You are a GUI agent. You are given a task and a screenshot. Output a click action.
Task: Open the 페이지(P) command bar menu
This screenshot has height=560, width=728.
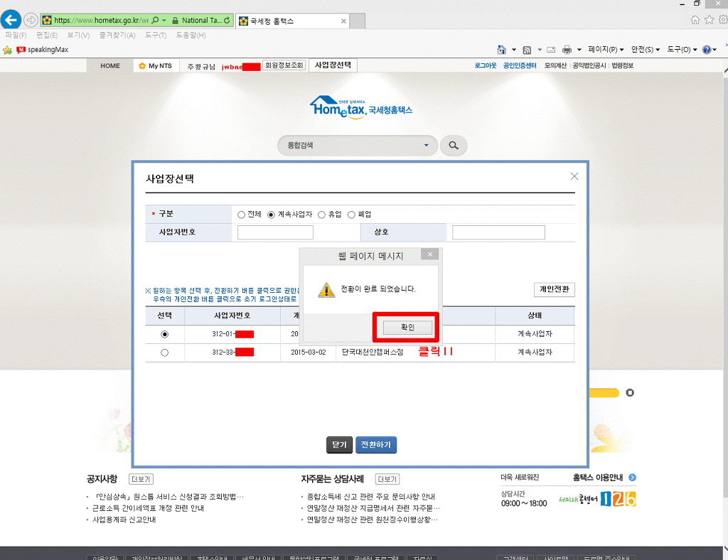606,50
